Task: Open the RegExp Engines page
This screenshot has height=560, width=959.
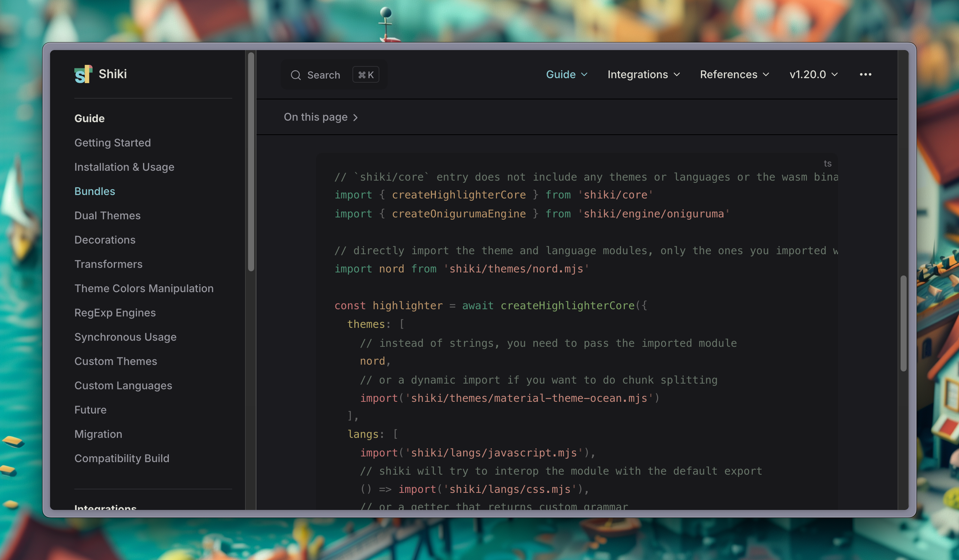Action: point(115,313)
